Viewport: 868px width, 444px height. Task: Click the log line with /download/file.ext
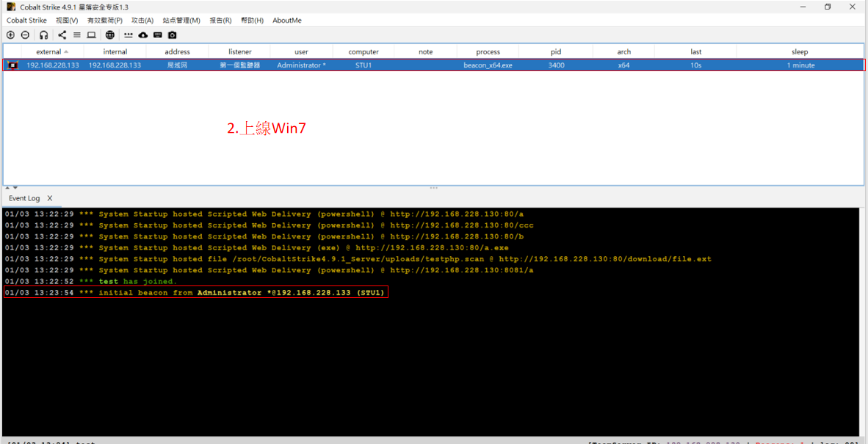pos(358,259)
